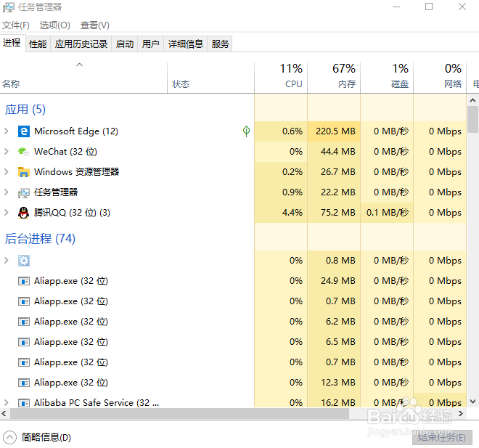The height and width of the screenshot is (448, 479).
Task: Switch to the 服务 tab
Action: [x=220, y=44]
